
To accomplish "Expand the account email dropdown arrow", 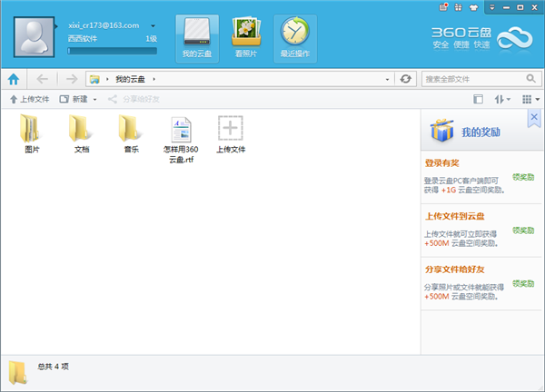I will coord(153,26).
